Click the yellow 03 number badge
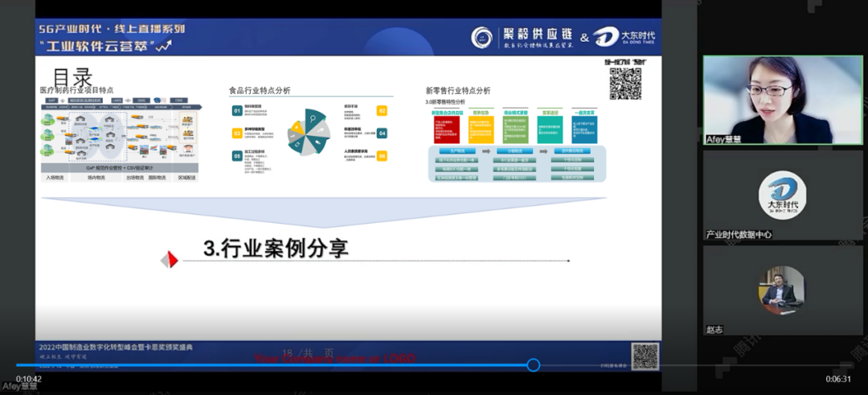This screenshot has width=868, height=395. pos(237,134)
